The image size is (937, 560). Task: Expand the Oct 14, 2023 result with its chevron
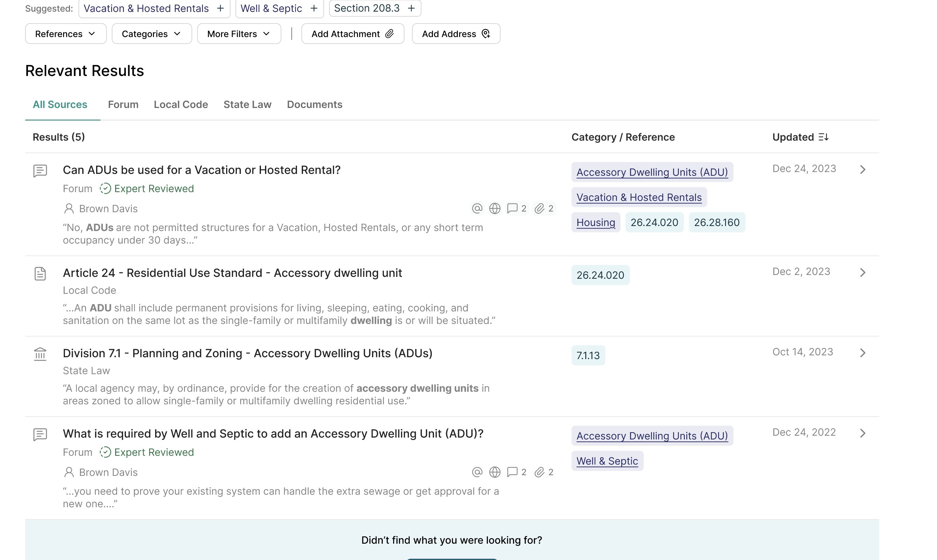click(x=862, y=353)
